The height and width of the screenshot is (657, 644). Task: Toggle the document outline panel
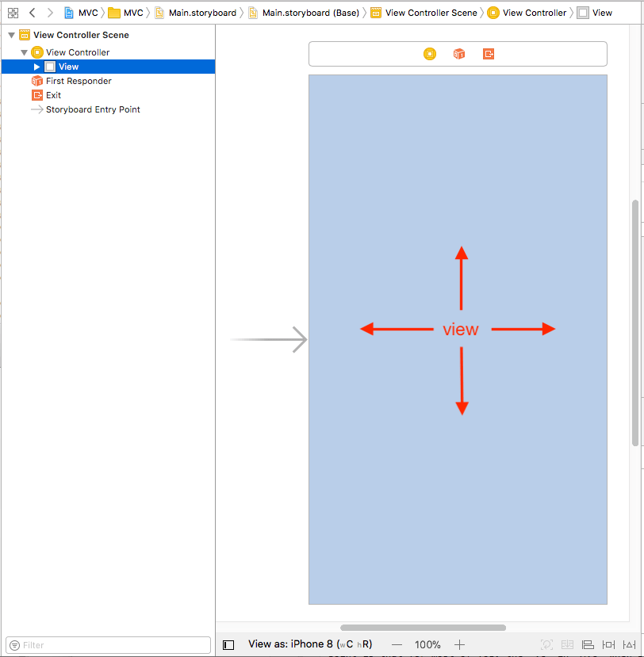coord(228,645)
